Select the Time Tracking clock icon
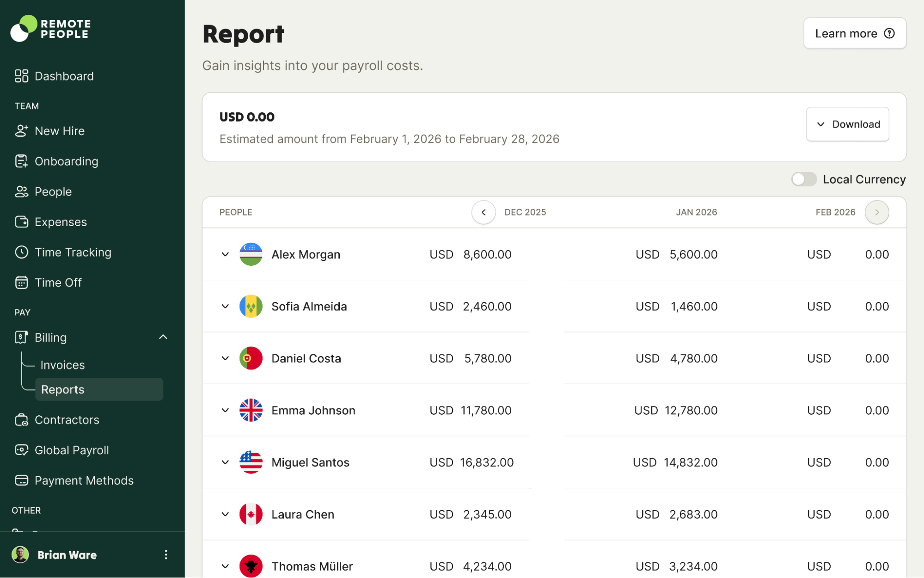924x578 pixels. 21,252
